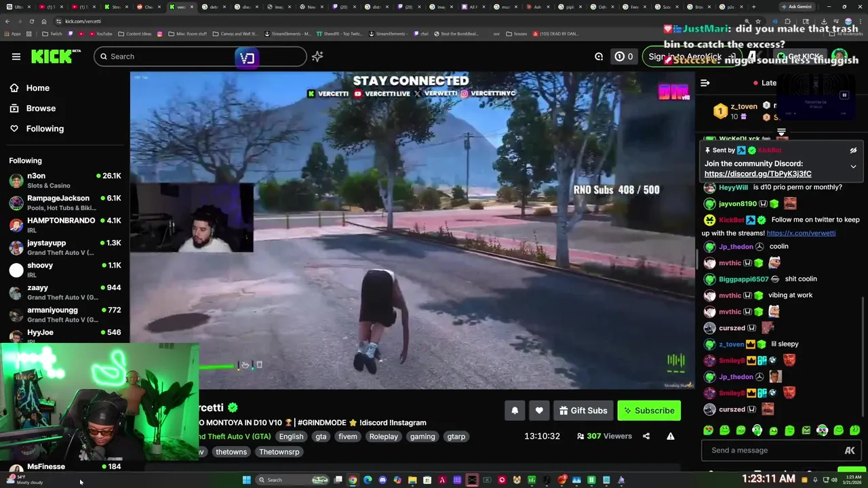Select the English language tag
868x488 pixels.
click(291, 437)
